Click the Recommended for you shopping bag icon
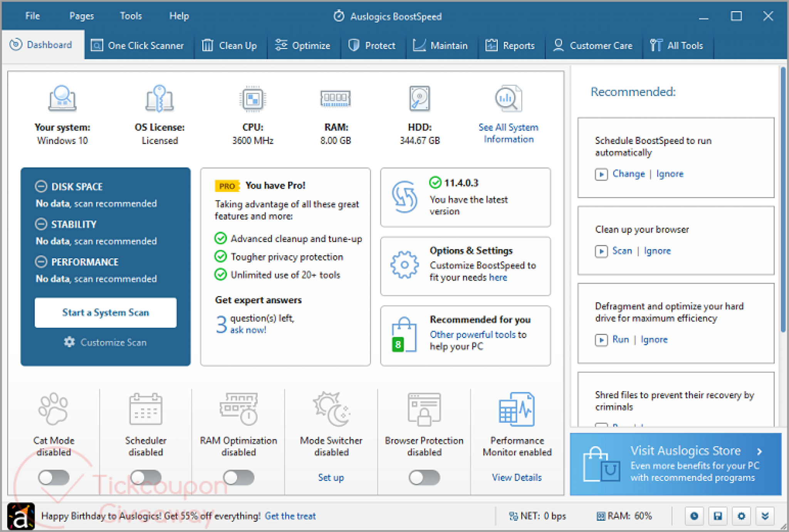The width and height of the screenshot is (789, 532). coord(404,335)
